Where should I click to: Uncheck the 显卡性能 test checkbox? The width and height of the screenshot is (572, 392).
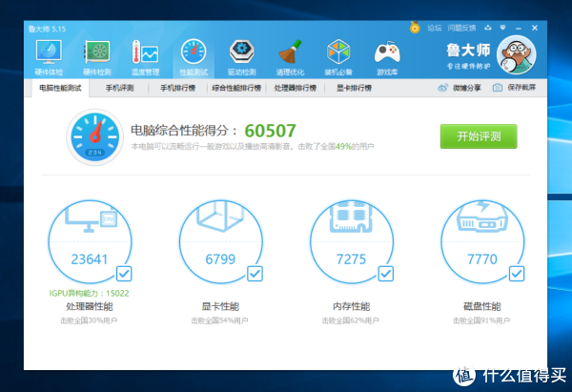[255, 274]
